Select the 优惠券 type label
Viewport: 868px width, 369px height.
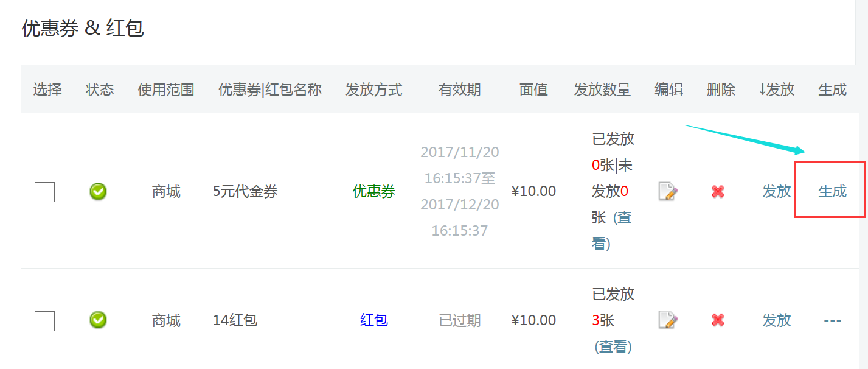pos(374,192)
